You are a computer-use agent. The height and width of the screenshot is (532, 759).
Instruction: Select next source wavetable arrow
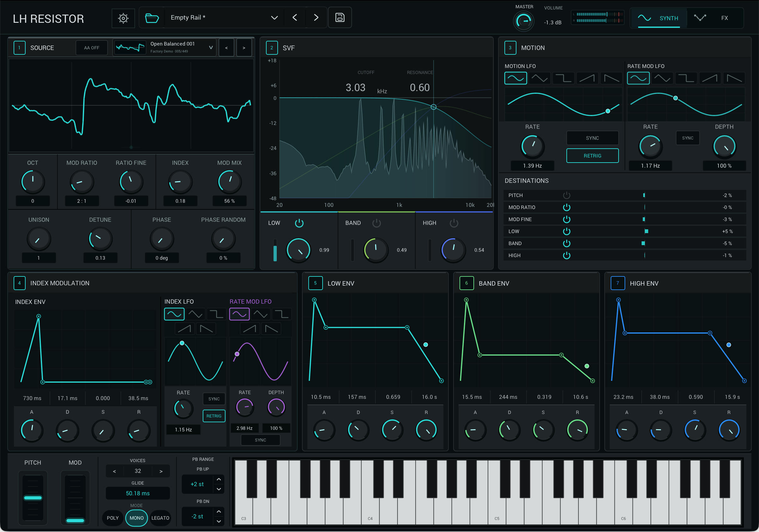tap(244, 48)
